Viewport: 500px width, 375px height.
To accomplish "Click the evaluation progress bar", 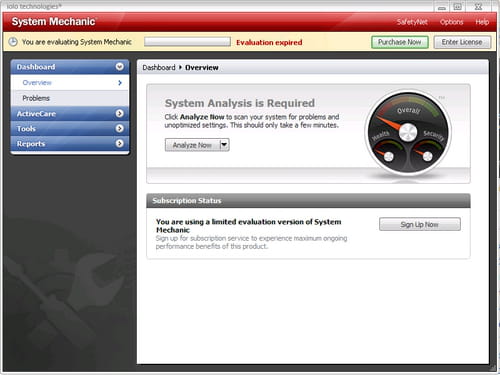I will [187, 42].
